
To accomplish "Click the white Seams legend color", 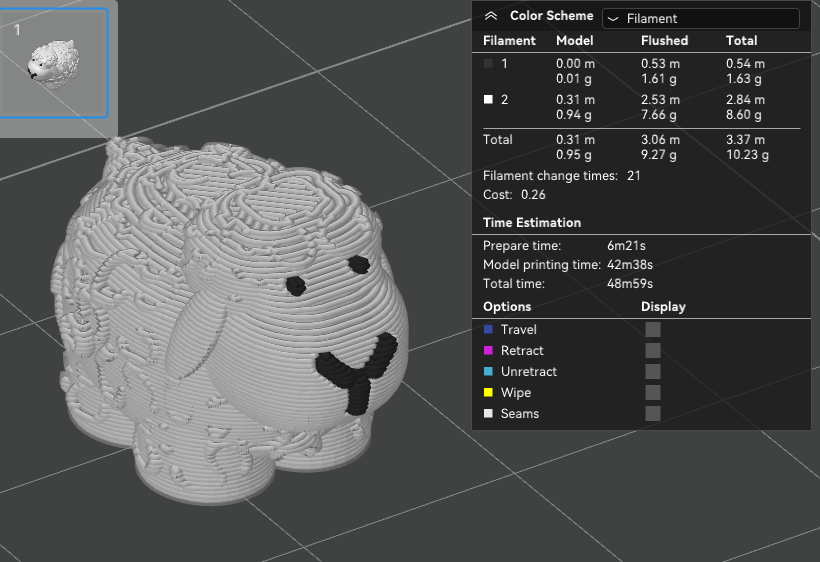I will pos(488,413).
